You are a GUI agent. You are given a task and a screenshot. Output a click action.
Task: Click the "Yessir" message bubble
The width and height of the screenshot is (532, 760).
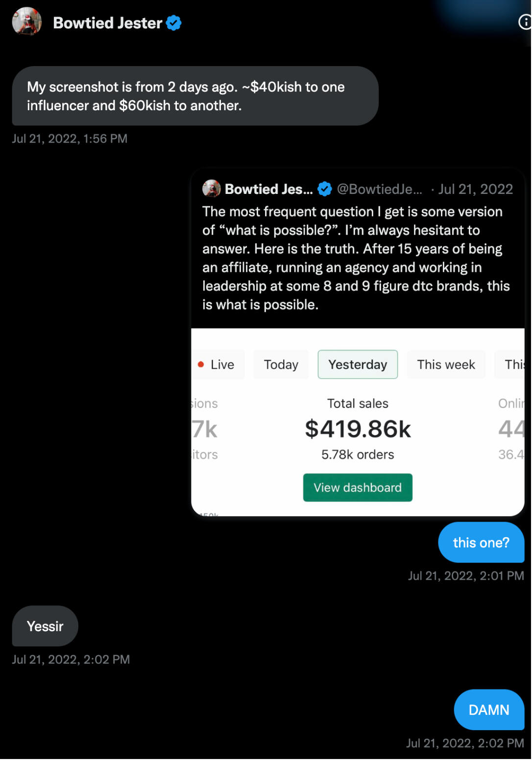coord(45,626)
